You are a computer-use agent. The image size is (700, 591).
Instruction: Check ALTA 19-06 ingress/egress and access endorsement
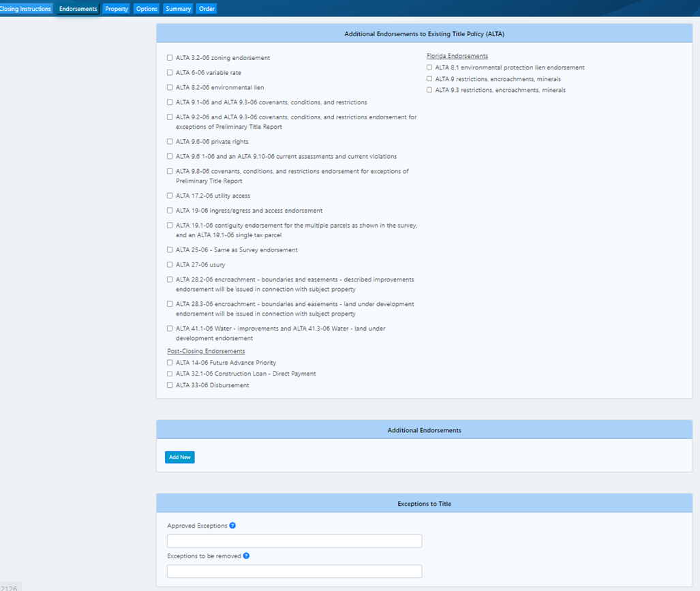pos(169,211)
